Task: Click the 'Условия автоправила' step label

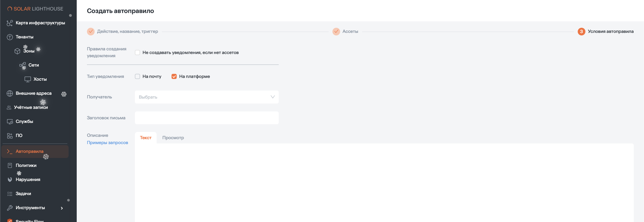Action: point(611,32)
